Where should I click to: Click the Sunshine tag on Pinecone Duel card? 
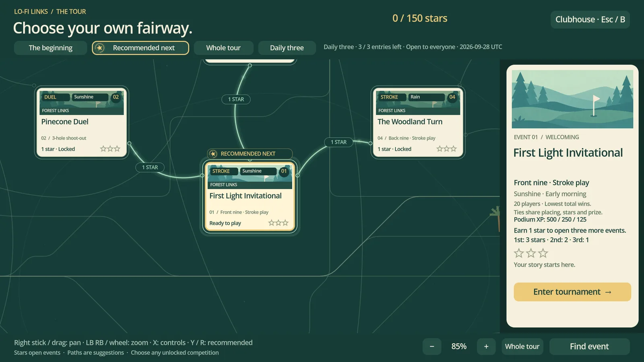pos(90,97)
